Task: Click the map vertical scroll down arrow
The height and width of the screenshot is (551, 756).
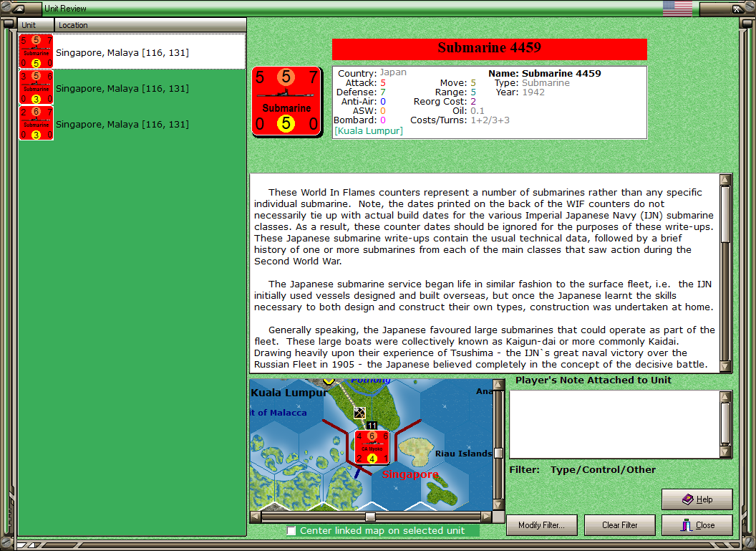Action: coord(498,504)
